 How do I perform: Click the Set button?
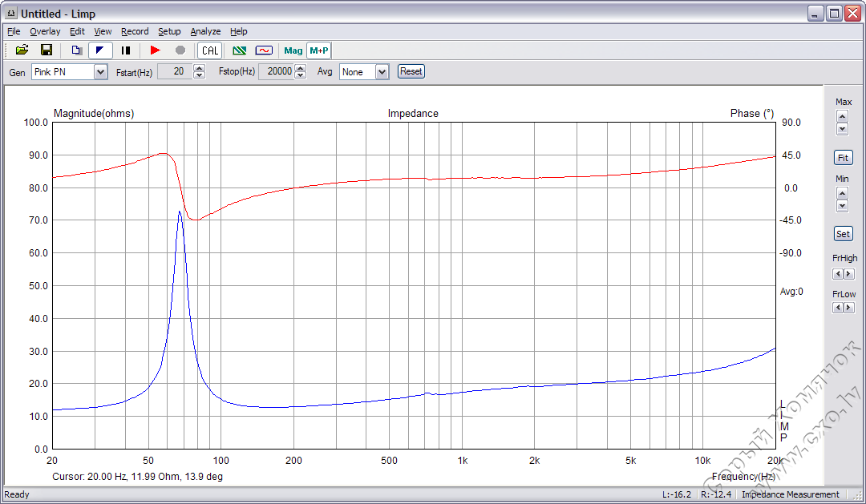click(843, 234)
